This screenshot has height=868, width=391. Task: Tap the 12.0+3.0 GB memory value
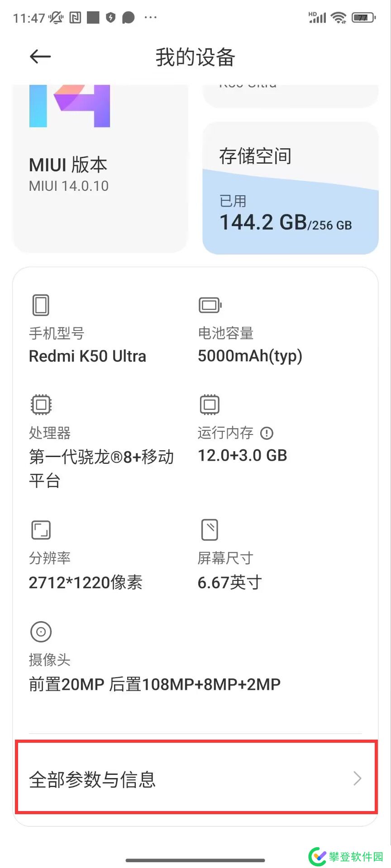click(x=243, y=456)
